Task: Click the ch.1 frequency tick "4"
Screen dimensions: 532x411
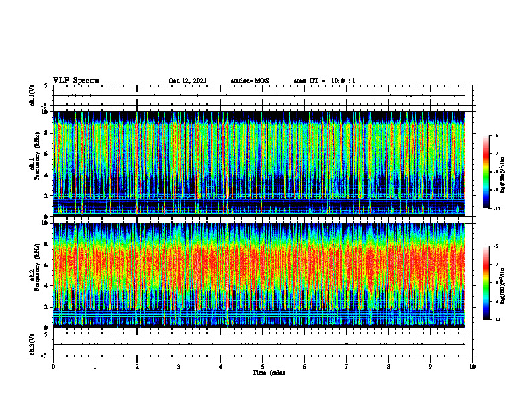Action: (x=47, y=175)
